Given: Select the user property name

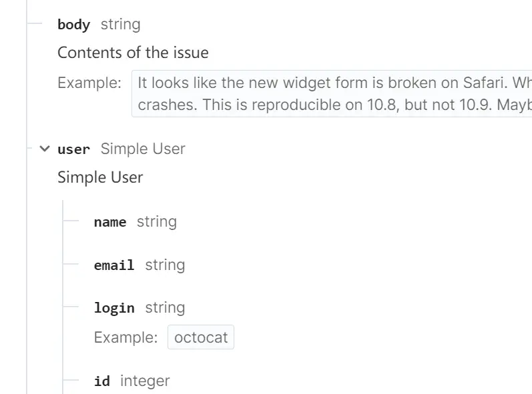Looking at the screenshot, I should click(73, 149).
